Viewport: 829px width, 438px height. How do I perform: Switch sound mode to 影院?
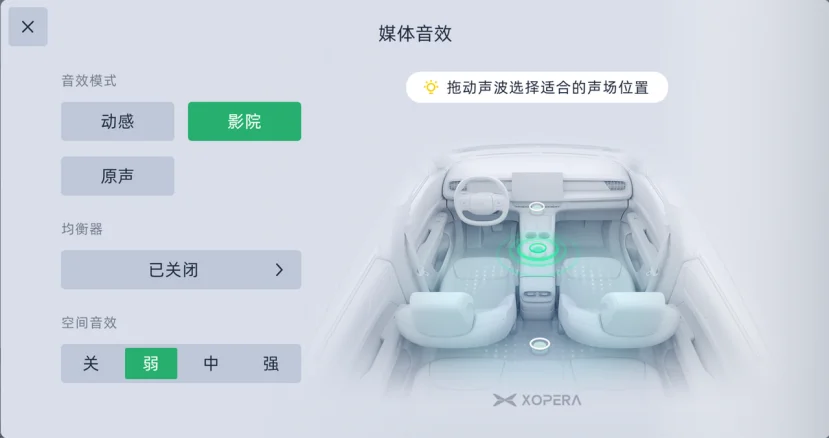[244, 122]
